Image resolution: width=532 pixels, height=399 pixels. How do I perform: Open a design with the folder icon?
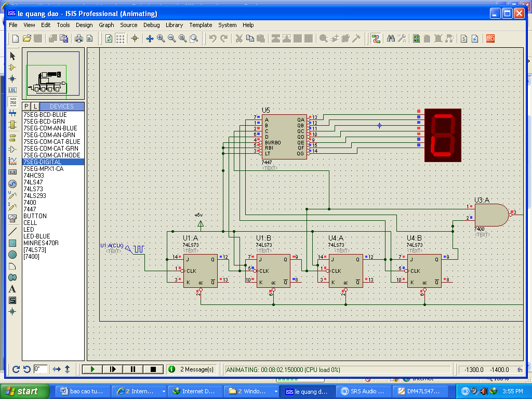pyautogui.click(x=27, y=38)
